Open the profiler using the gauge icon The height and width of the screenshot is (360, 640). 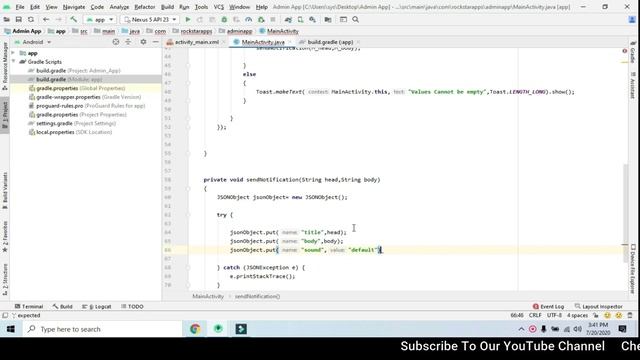point(249,20)
